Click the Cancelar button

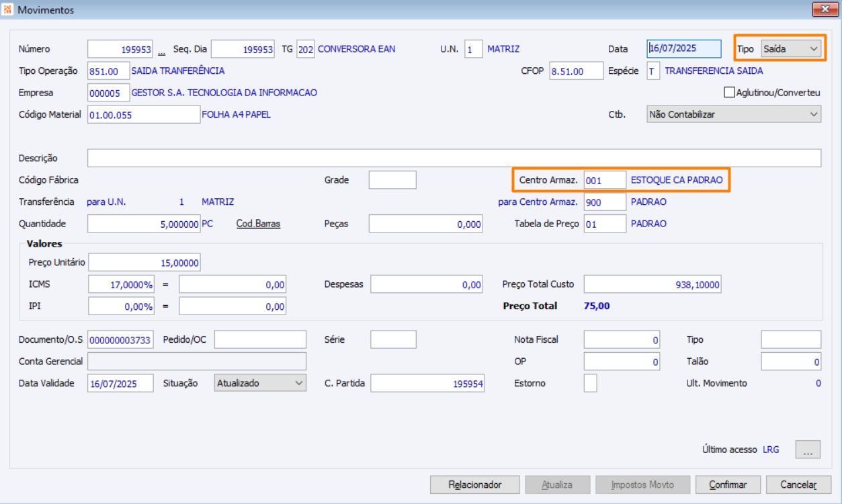[x=798, y=485]
